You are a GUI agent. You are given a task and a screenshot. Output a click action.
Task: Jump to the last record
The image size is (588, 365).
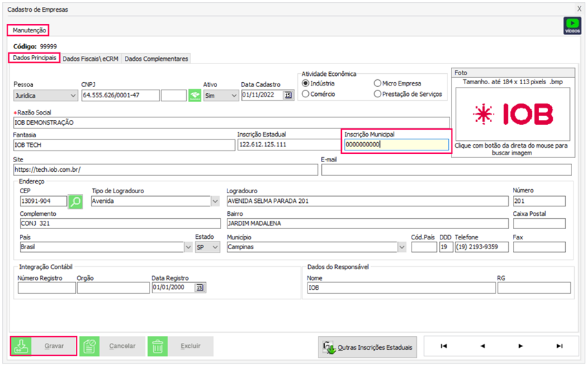559,346
